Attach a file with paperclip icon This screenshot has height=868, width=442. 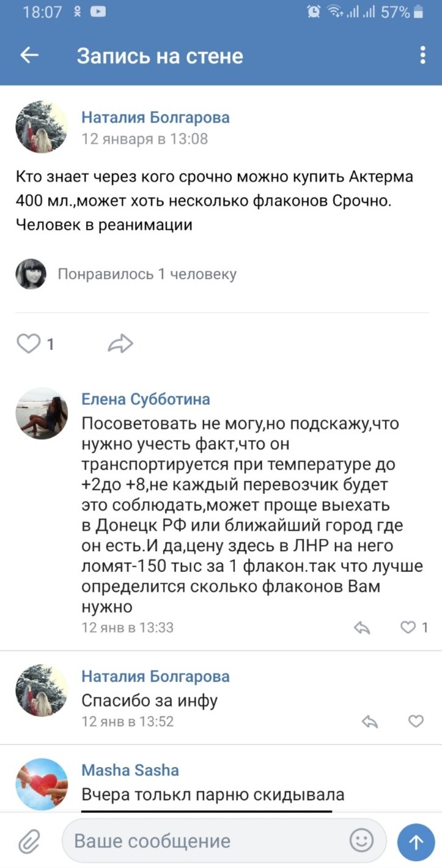(x=29, y=842)
